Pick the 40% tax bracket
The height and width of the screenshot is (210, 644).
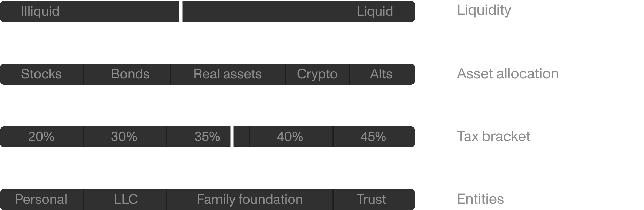(290, 137)
